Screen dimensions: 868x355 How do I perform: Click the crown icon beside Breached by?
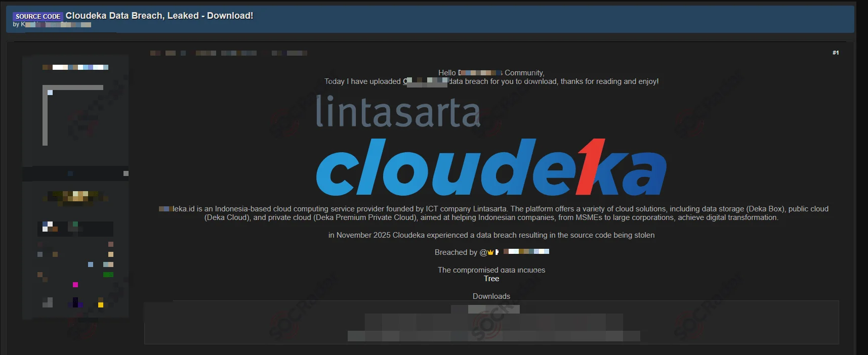(490, 252)
